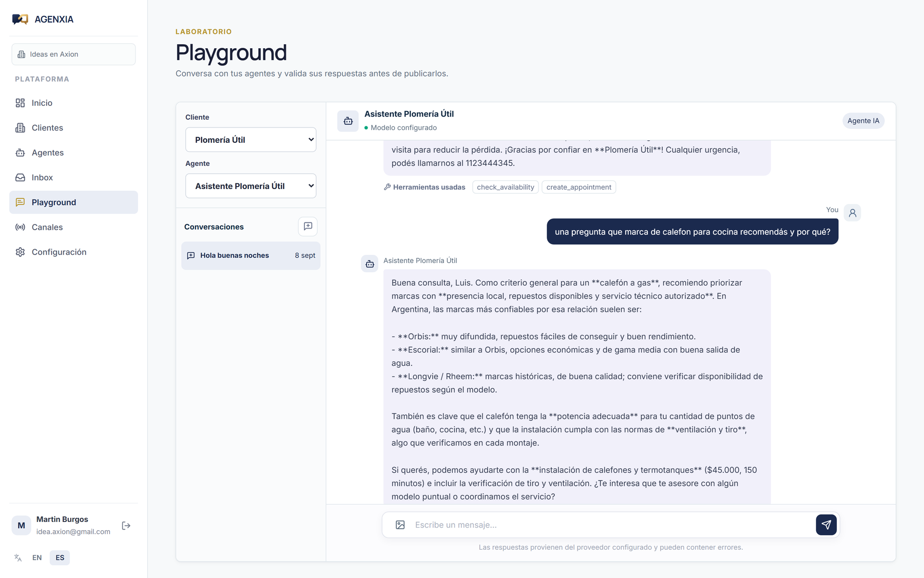The width and height of the screenshot is (924, 578).
Task: Click the Agenxia logo icon
Action: pyautogui.click(x=20, y=19)
